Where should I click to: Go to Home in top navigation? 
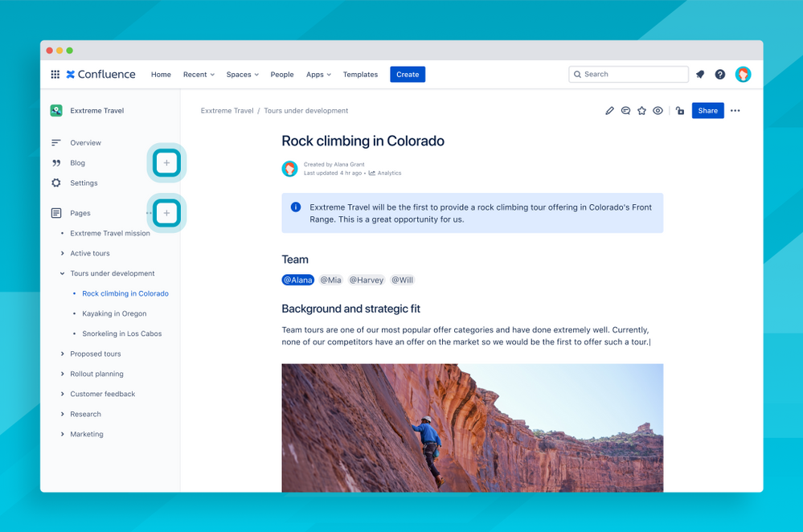tap(161, 74)
